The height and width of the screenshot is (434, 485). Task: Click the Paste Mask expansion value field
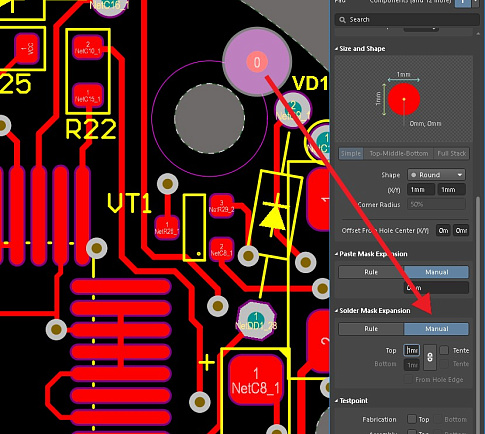point(436,288)
